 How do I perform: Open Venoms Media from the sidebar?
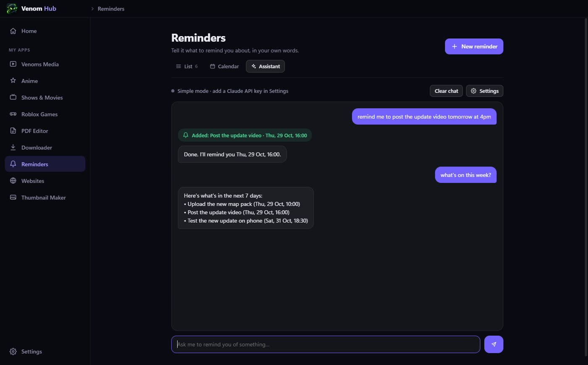coord(45,64)
